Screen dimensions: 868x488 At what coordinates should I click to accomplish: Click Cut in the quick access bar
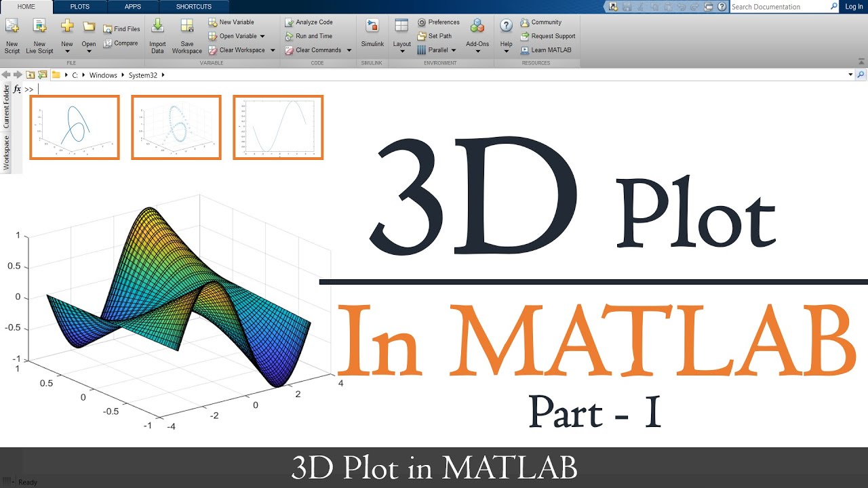tap(640, 7)
